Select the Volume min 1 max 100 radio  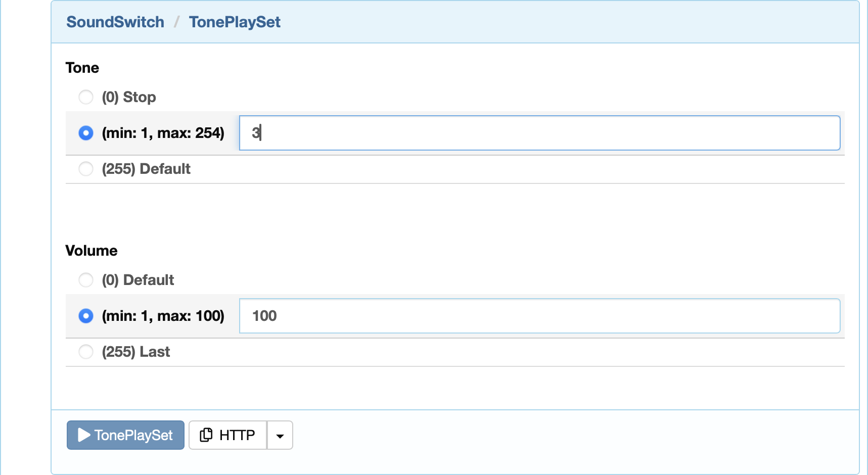86,316
